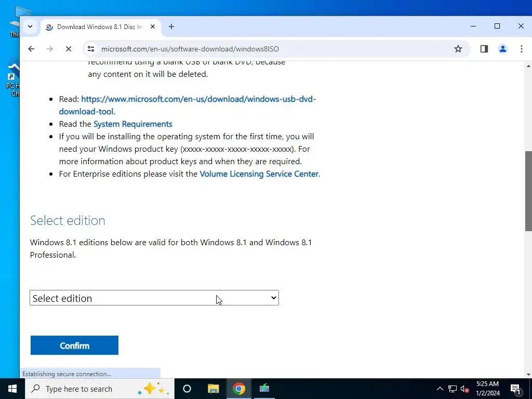This screenshot has height=399, width=532.
Task: Click the forward navigation arrow
Action: coord(50,49)
